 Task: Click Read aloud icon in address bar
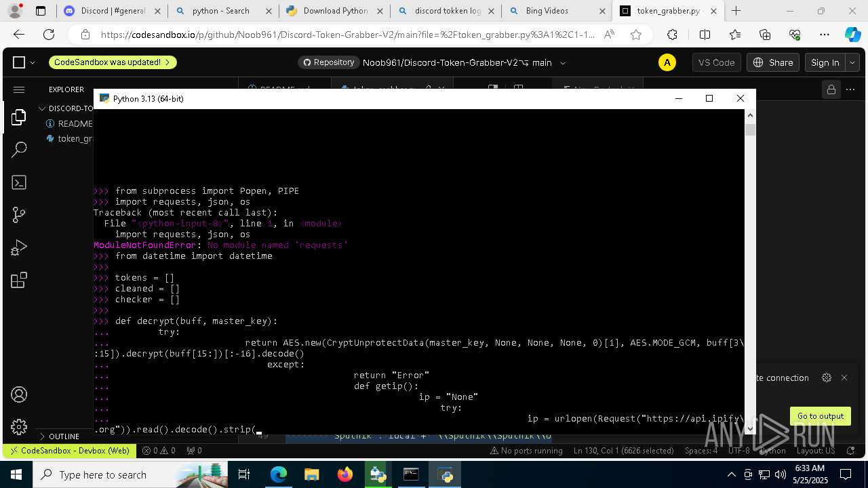[609, 35]
